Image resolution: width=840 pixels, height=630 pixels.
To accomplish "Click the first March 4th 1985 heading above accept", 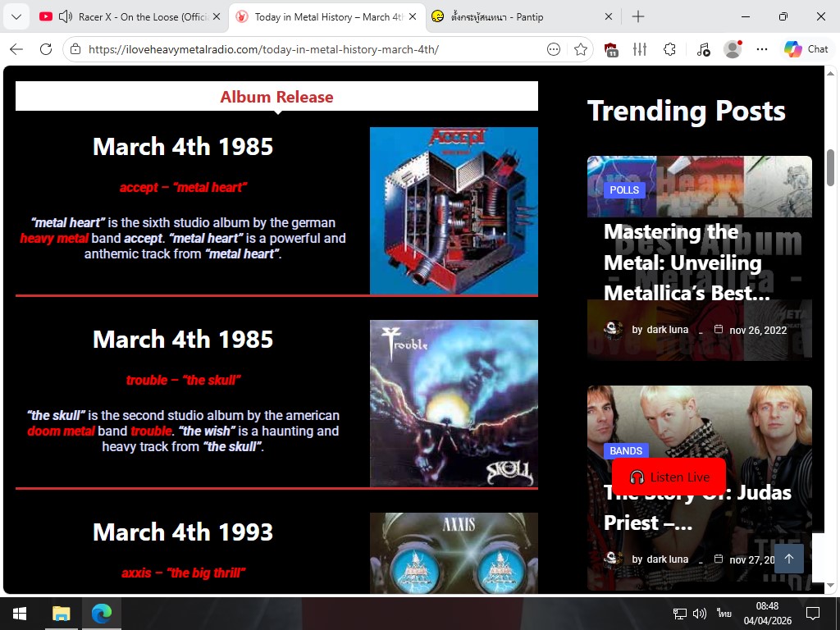I will [x=183, y=147].
